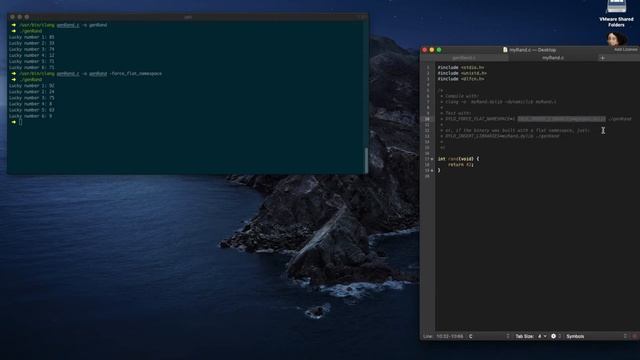Click the 'return 42;' line in editor
This screenshot has width=640, height=360.
460,164
